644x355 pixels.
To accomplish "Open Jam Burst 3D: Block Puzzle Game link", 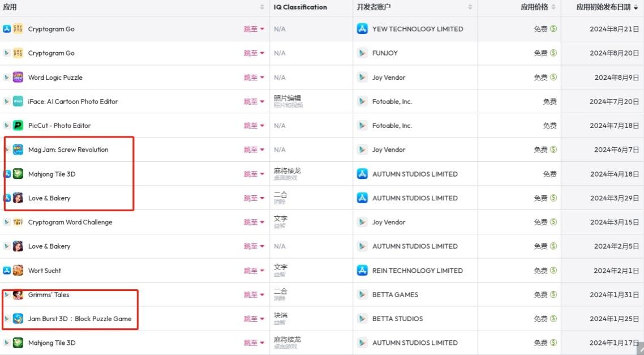I will pos(80,318).
